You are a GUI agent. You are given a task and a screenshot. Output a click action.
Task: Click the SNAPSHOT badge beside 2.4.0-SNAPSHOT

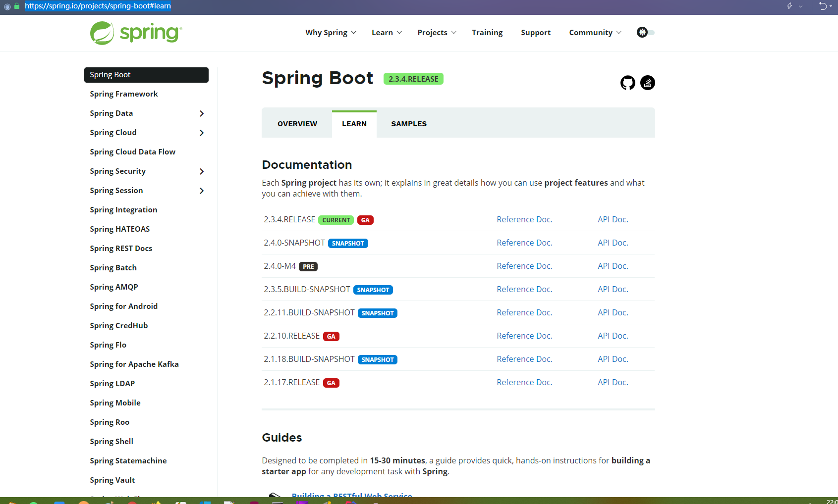coord(348,243)
